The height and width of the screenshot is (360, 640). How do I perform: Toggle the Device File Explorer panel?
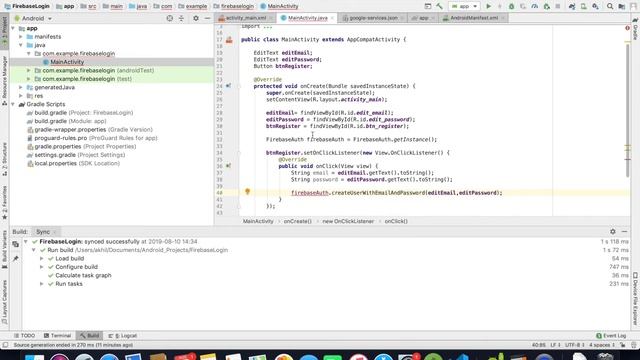click(636, 299)
